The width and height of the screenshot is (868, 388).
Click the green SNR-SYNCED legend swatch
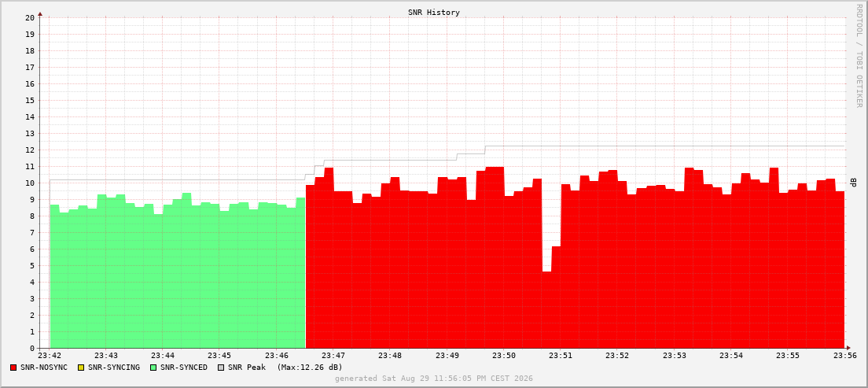coord(154,368)
